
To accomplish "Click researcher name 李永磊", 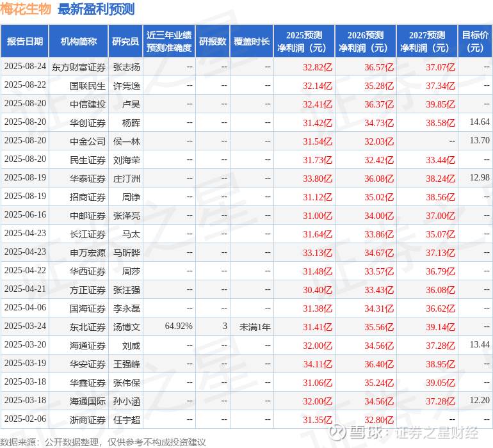I will pos(126,308).
